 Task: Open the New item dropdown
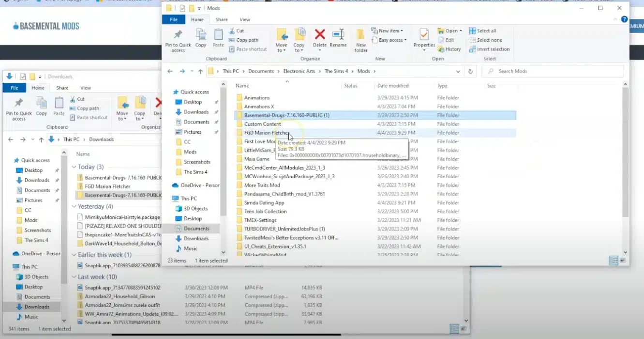pyautogui.click(x=388, y=31)
